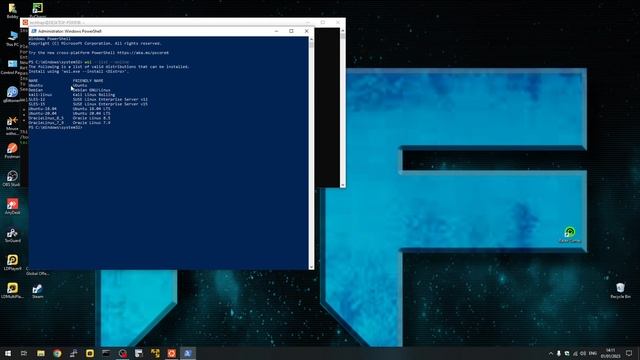Click the PowerShell scrollbar up arrow
Viewport: 640px width, 360px height.
tap(311, 39)
